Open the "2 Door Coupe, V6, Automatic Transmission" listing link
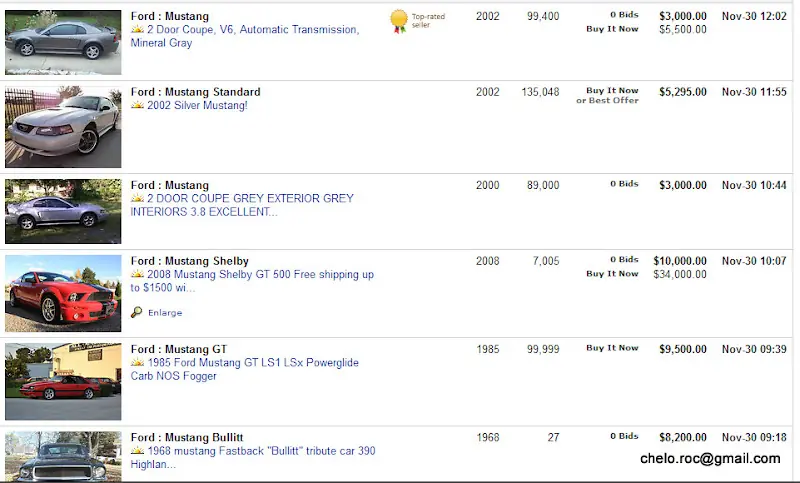 coord(252,30)
